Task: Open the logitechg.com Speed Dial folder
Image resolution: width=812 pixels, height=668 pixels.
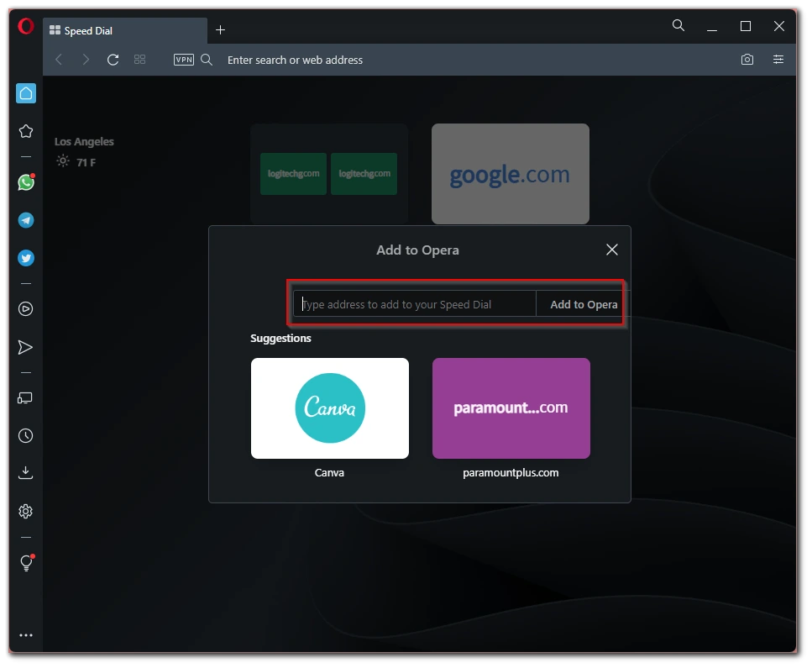Action: pos(329,174)
